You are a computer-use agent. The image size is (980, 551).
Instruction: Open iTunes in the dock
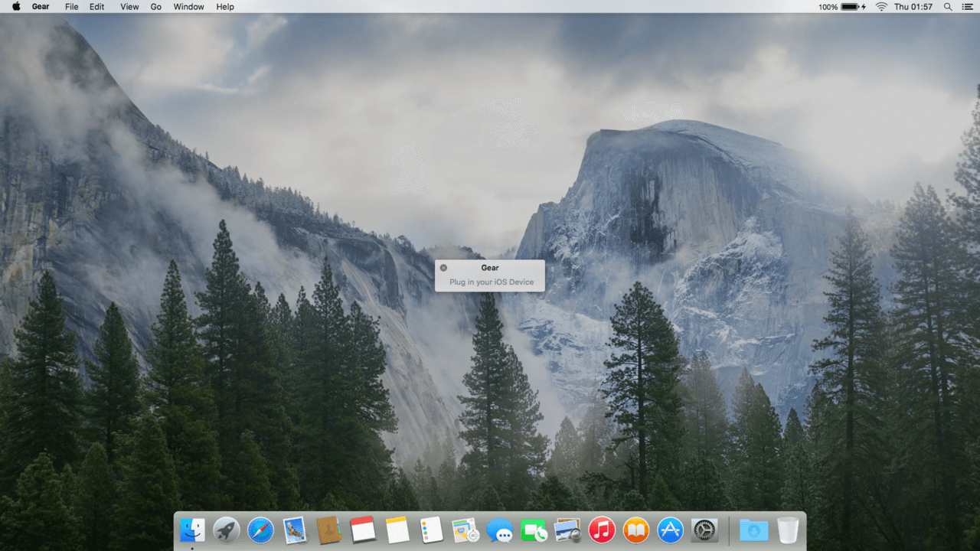[602, 530]
